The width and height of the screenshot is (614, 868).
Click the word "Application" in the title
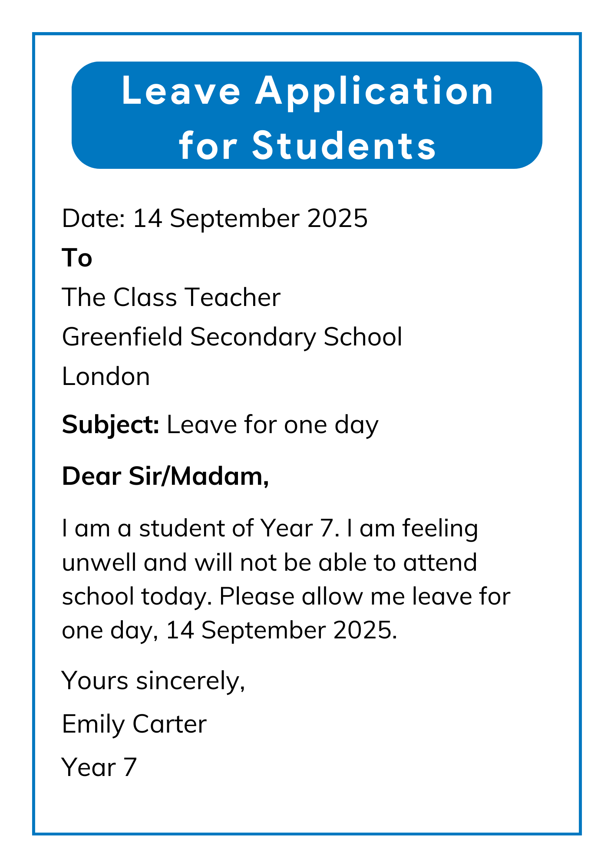[374, 92]
